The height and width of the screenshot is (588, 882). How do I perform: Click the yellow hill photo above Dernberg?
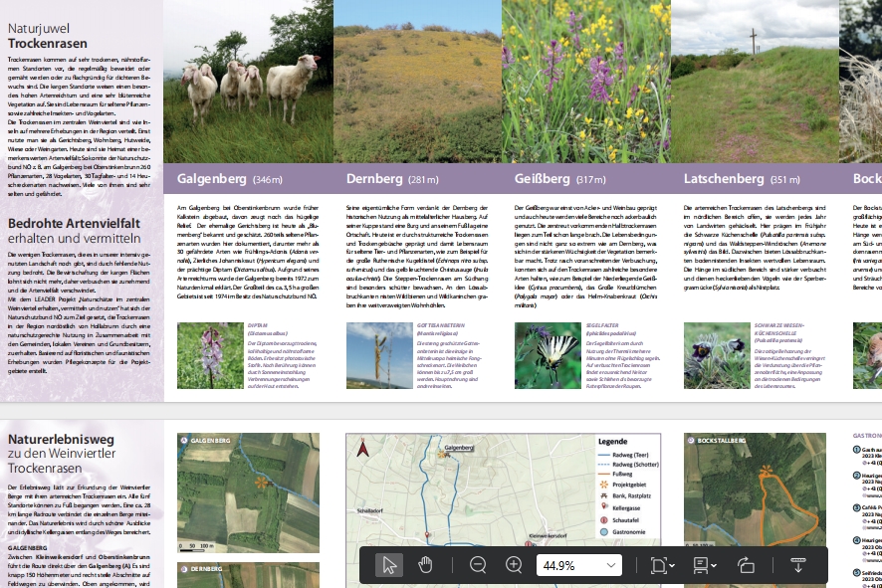coord(417,82)
